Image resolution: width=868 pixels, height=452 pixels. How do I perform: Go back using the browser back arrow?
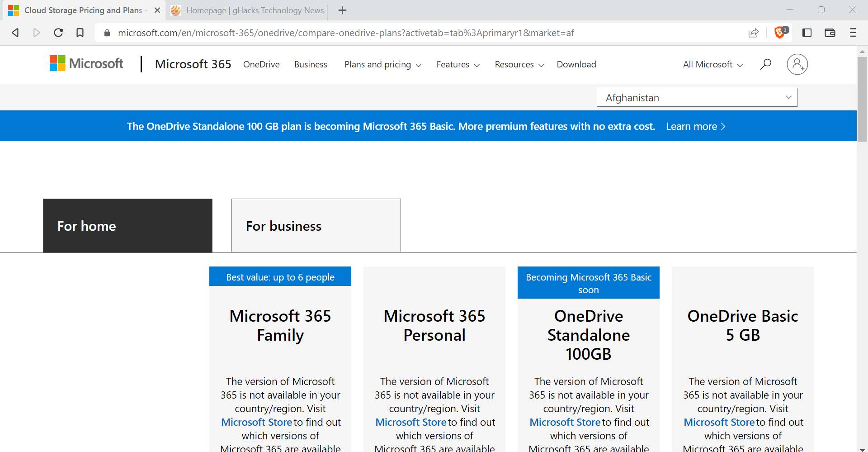tap(15, 33)
